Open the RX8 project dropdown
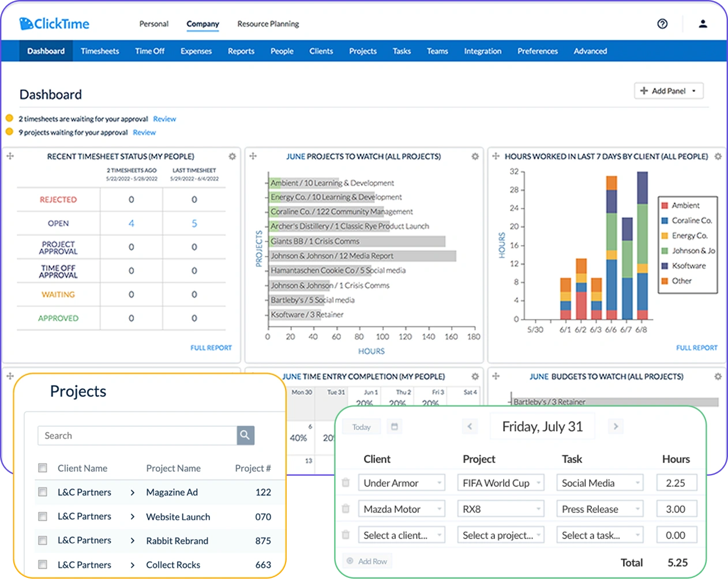 pyautogui.click(x=501, y=509)
